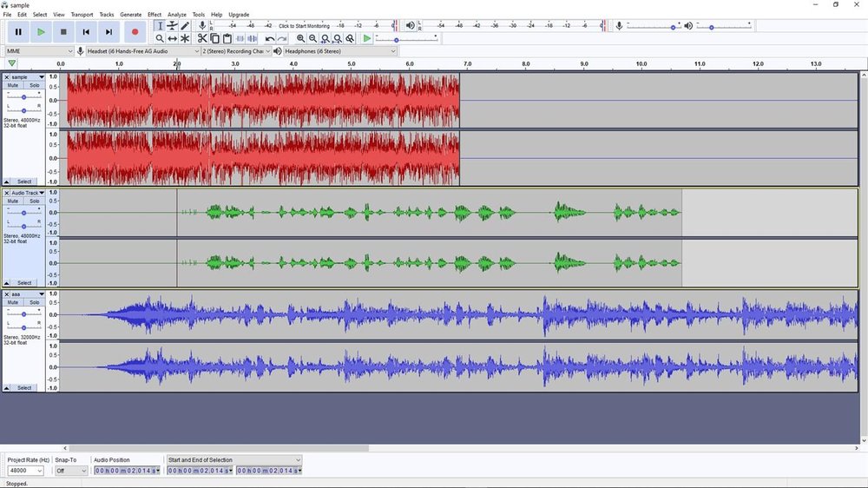Start playback with the green Play button
The width and height of the screenshot is (868, 488).
coord(41,32)
